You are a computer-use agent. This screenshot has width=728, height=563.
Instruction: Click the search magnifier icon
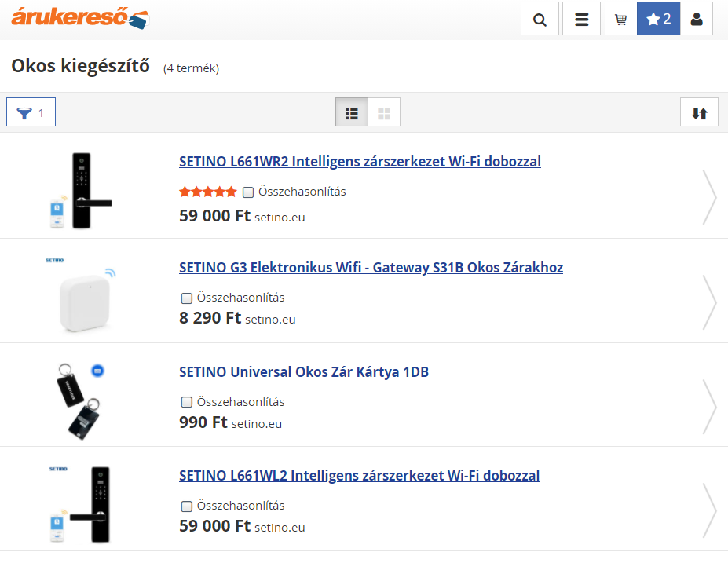[x=540, y=19]
